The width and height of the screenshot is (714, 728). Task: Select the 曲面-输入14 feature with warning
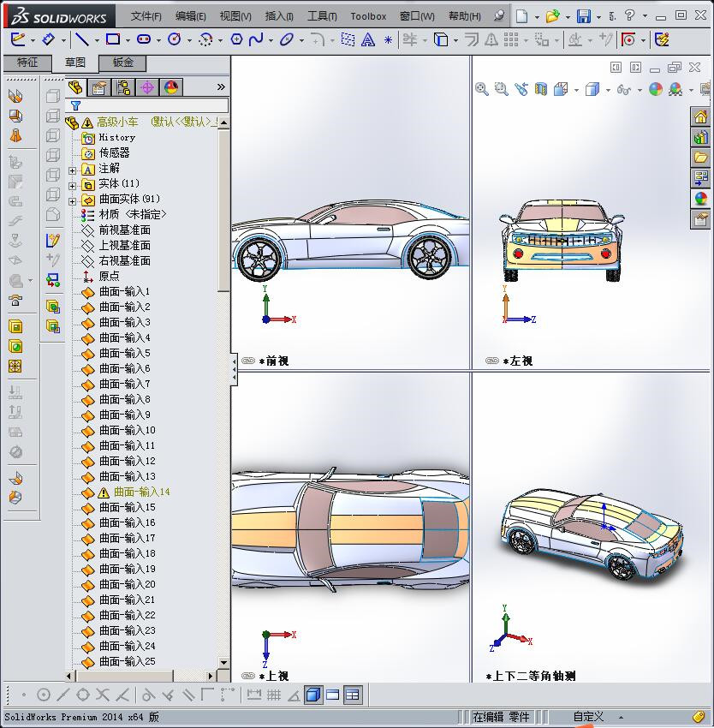[x=141, y=492]
